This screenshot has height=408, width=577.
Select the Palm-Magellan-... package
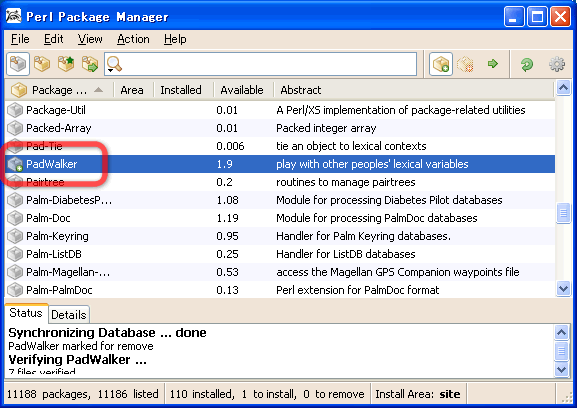pyautogui.click(x=280, y=272)
